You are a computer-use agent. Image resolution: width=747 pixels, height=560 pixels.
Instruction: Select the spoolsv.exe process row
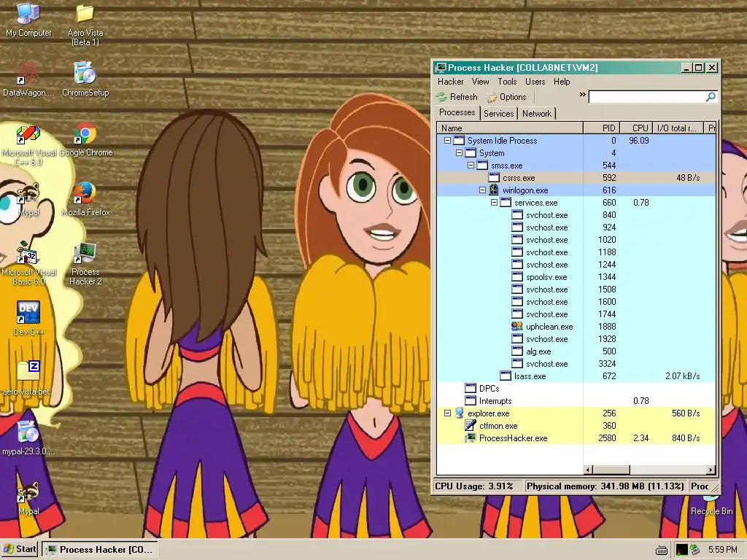576,276
